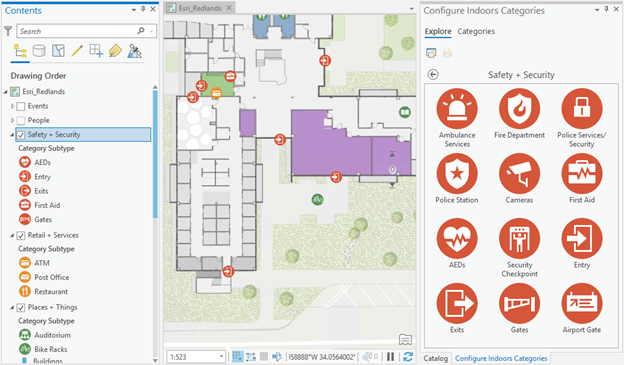The image size is (624, 365).
Task: Select the Bike Racks legend entry
Action: [51, 349]
